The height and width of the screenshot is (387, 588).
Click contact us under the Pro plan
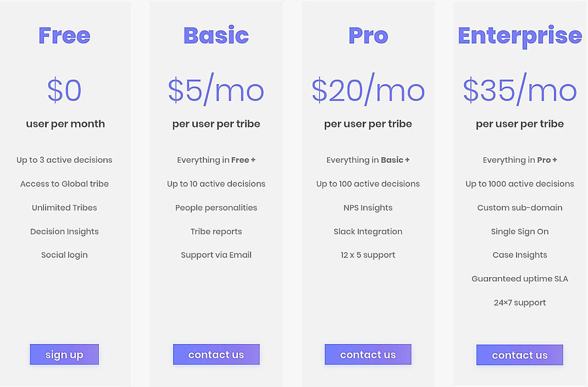(368, 355)
